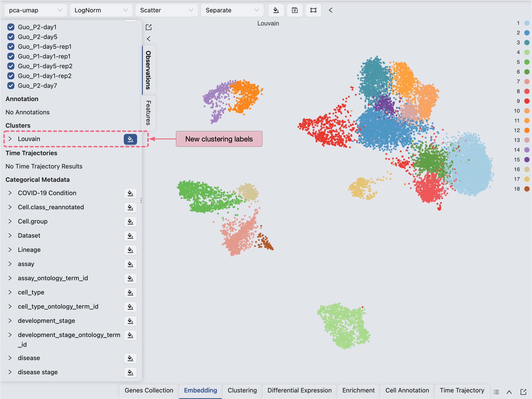The height and width of the screenshot is (399, 532).
Task: Color plot by Louvain clusters
Action: pos(130,139)
